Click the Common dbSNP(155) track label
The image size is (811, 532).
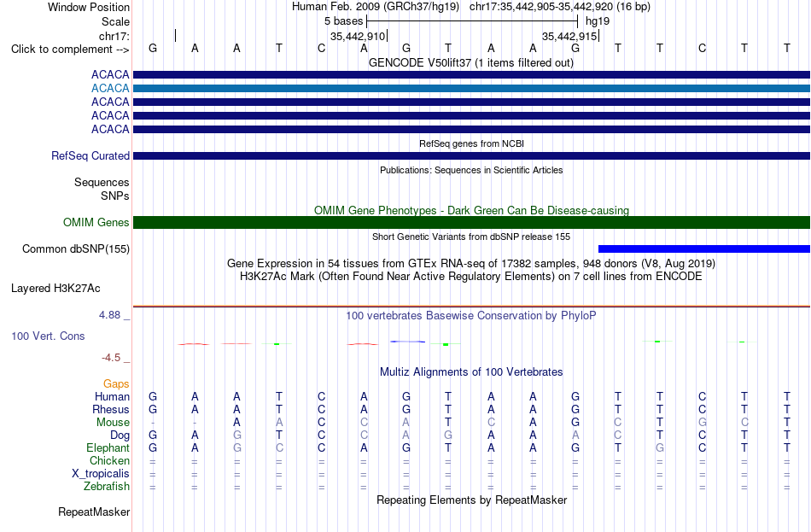(76, 249)
